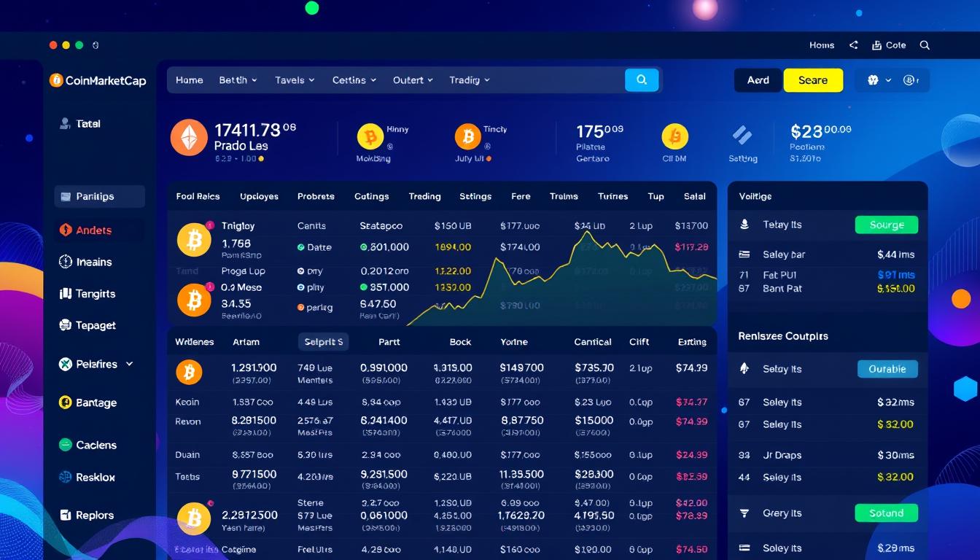
Task: Select the Seiprit S column filter
Action: (324, 342)
